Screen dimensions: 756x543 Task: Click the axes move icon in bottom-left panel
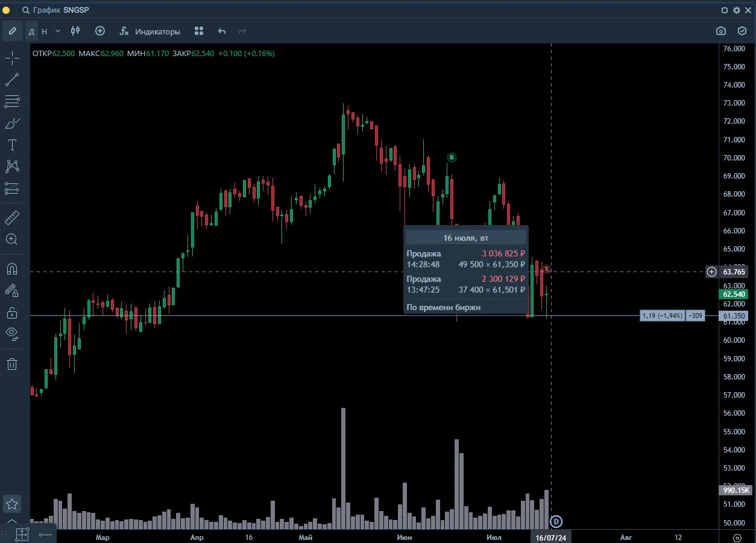(x=22, y=535)
